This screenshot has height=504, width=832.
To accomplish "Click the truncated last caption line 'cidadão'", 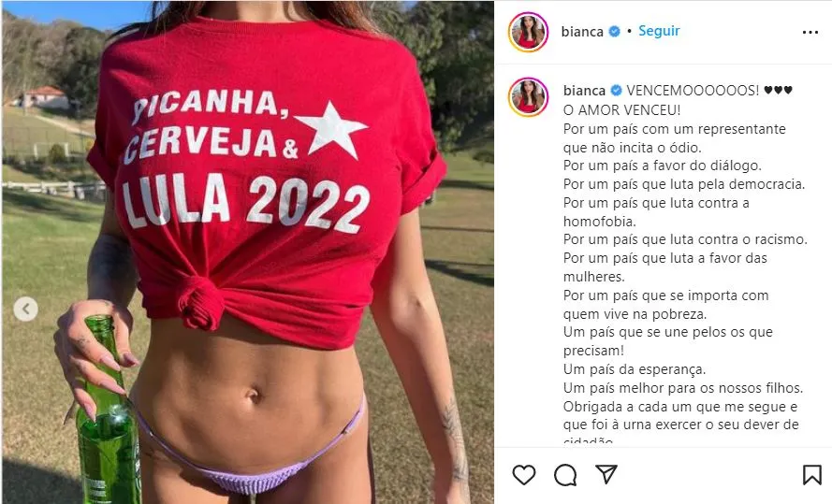I will point(588,441).
